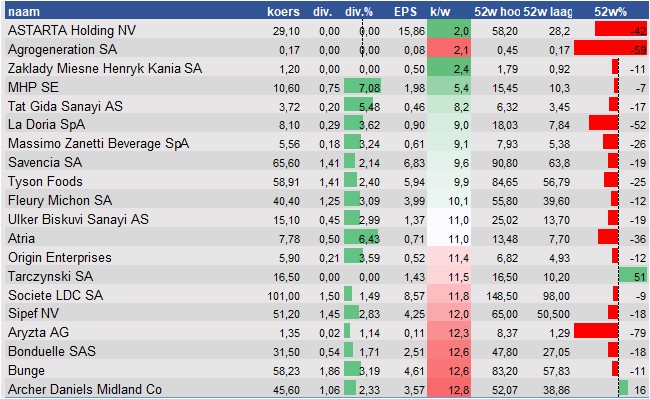This screenshot has width=650, height=399.
Task: Click the Bunge k/w value 12,6
Action: click(x=458, y=371)
